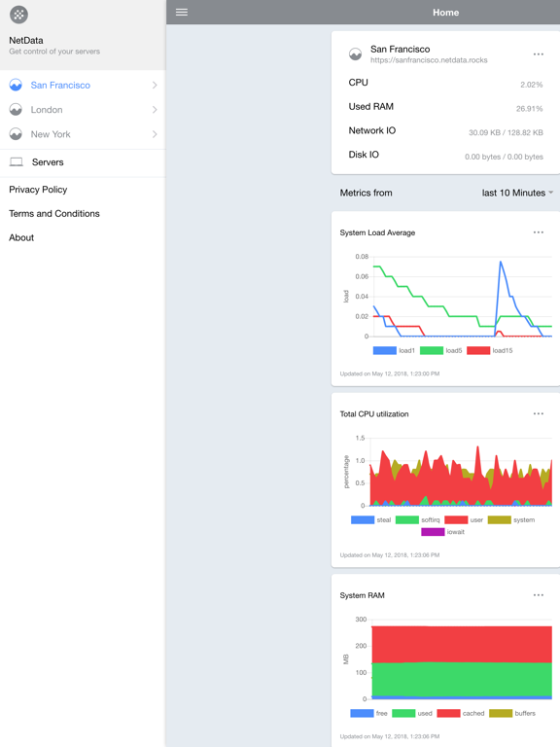Click San Francisco server icon in sidebar

[x=16, y=85]
